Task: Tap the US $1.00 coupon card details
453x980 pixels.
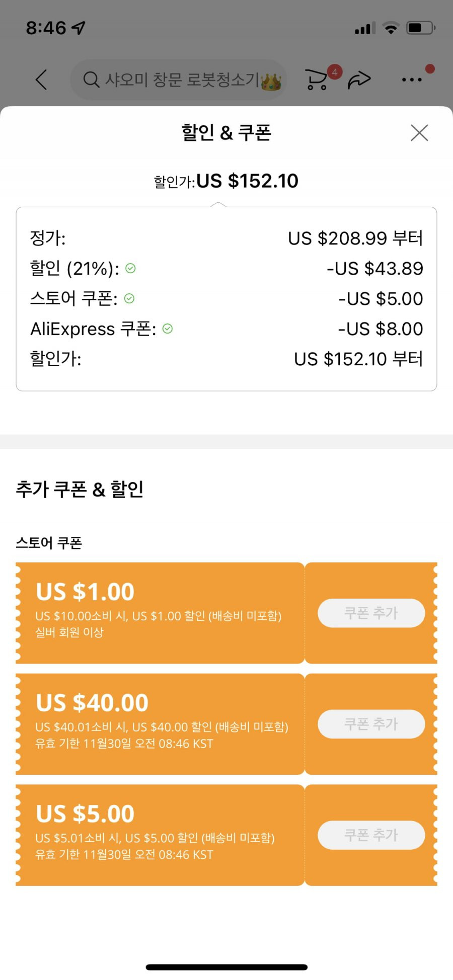Action: [x=160, y=613]
